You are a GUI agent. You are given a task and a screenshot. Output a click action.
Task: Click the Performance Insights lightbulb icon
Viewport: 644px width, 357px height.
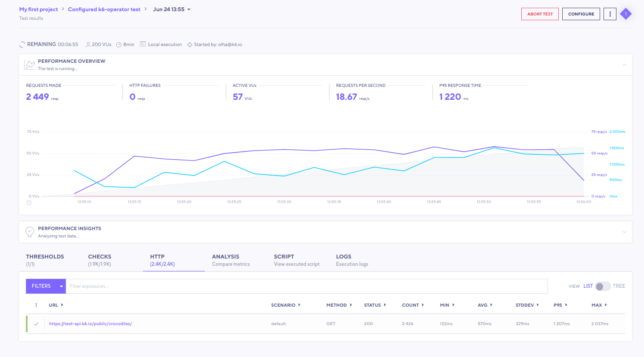pos(30,232)
